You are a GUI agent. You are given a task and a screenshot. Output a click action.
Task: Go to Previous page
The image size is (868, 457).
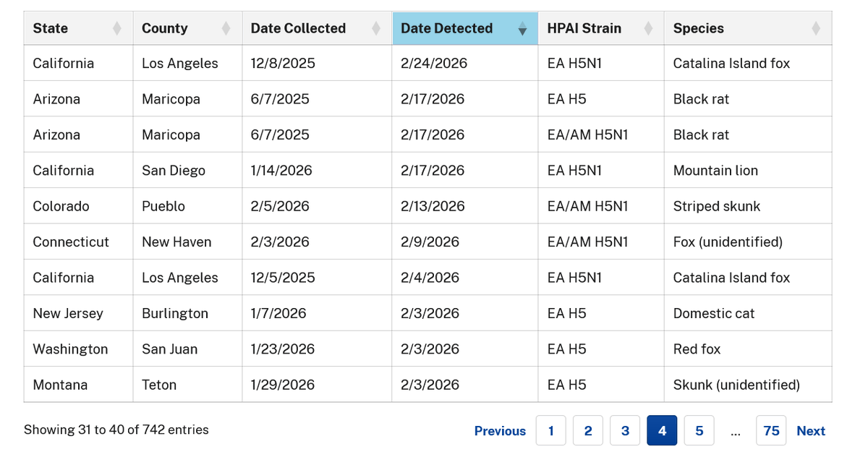[x=500, y=431]
